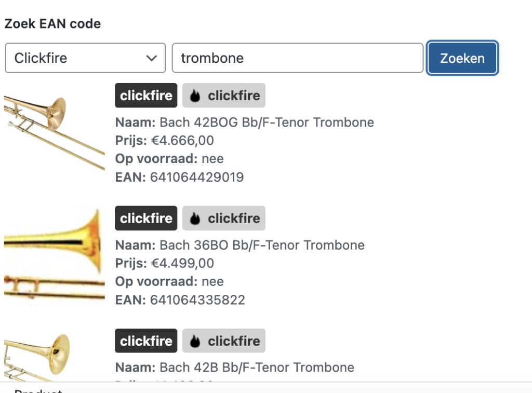Screen dimensions: 532x393
Task: Select product name Bach 42B Bb/F-Tenor Trombone
Action: click(257, 368)
